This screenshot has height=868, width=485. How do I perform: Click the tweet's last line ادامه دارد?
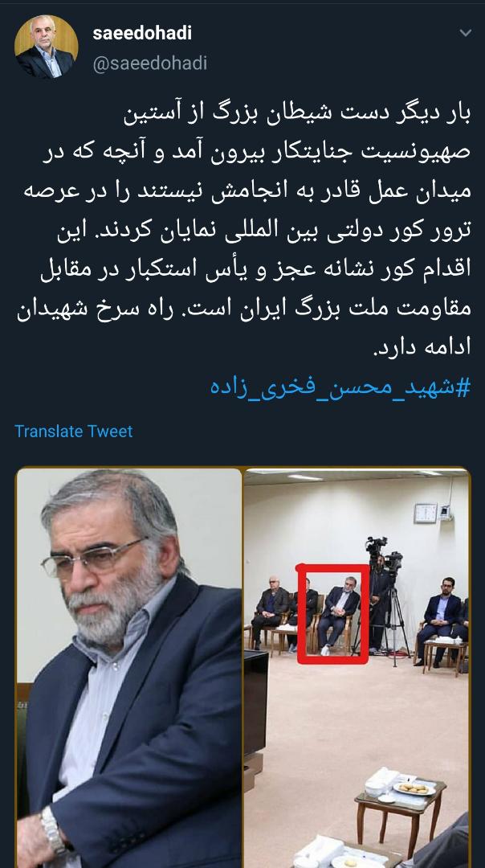click(422, 346)
